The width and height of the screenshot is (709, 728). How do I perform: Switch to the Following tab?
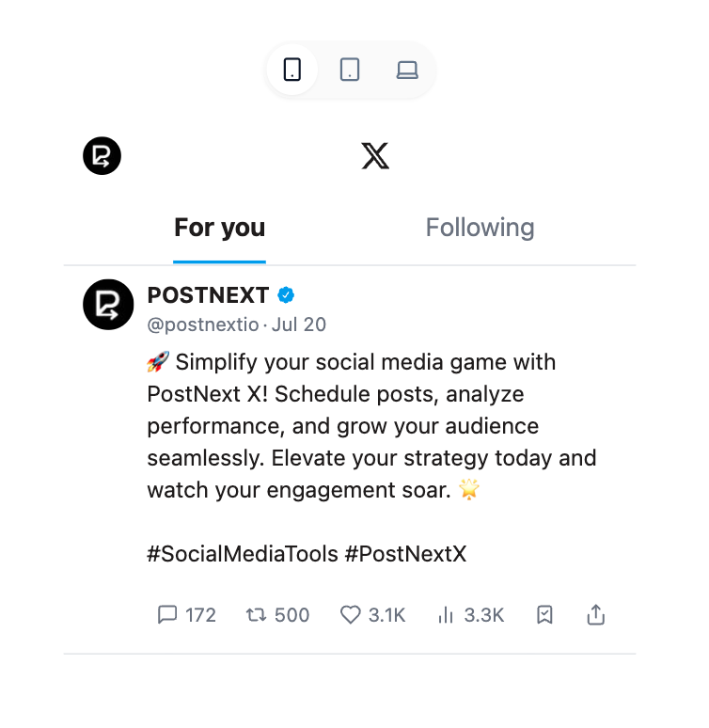point(481,228)
